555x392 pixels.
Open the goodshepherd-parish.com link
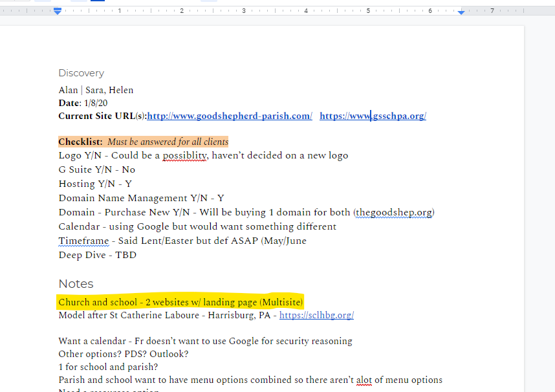(230, 116)
